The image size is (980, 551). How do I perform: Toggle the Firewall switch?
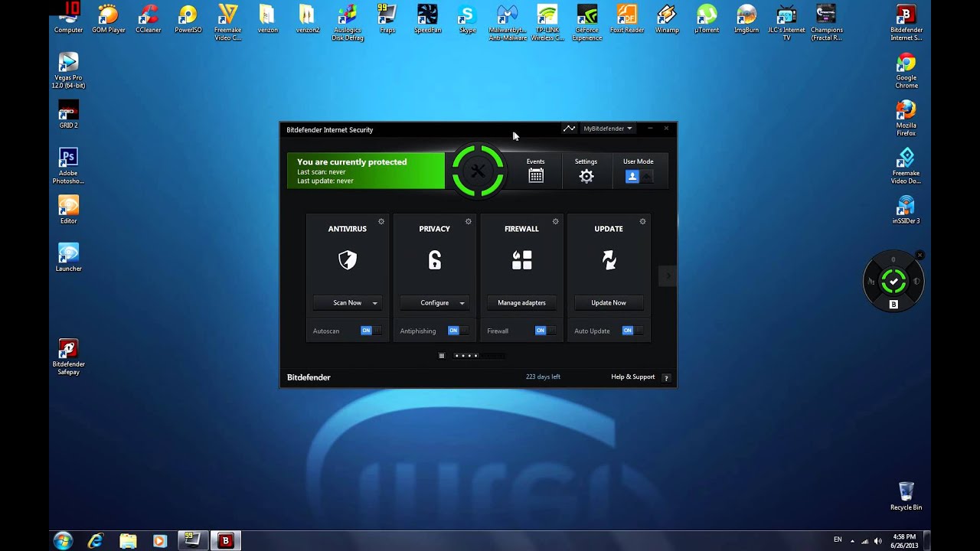pos(545,331)
